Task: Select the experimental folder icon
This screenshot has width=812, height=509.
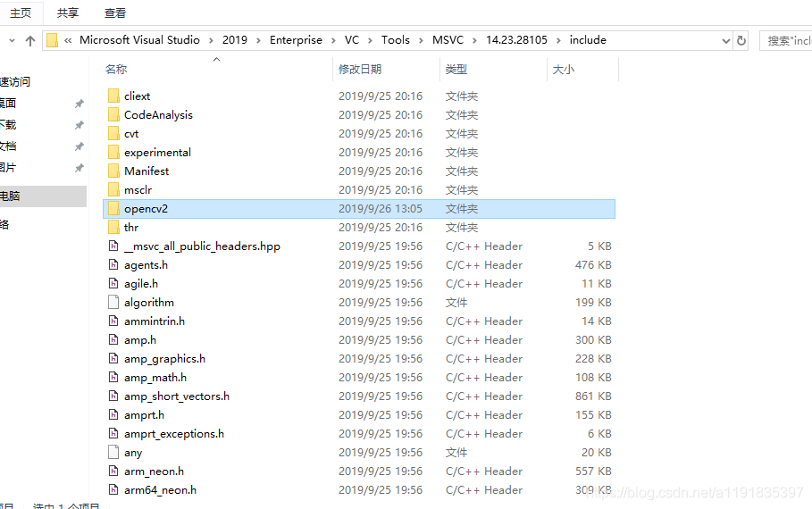Action: (x=114, y=152)
